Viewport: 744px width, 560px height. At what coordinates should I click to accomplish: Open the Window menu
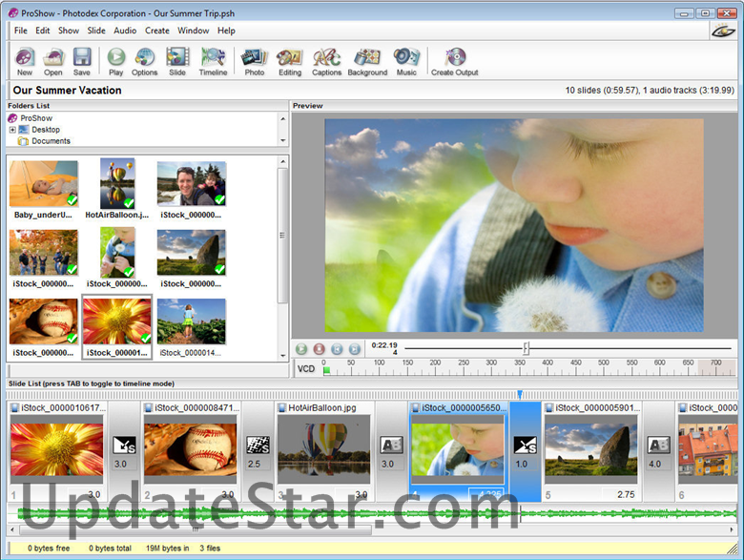pyautogui.click(x=193, y=31)
